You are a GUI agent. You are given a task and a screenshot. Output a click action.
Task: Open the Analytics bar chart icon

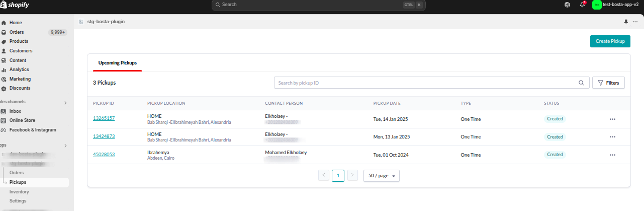(4, 69)
